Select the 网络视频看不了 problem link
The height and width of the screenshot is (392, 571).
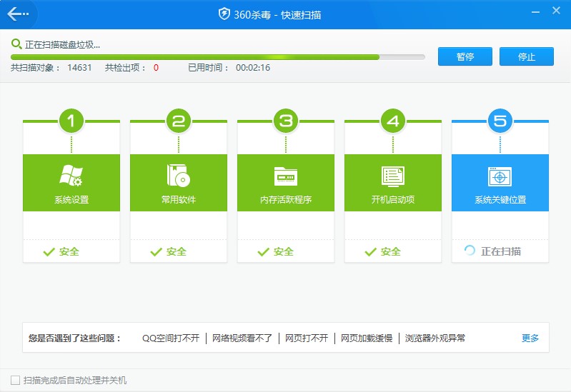pyautogui.click(x=243, y=338)
